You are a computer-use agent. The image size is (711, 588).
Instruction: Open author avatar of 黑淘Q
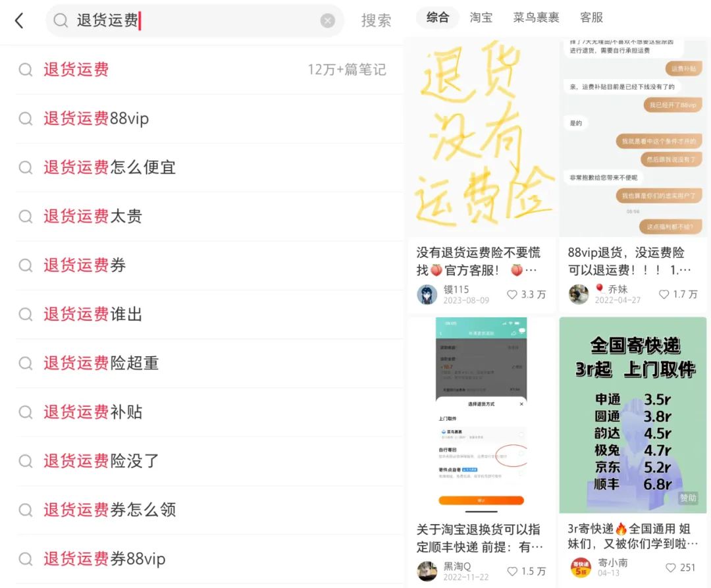pos(427,572)
